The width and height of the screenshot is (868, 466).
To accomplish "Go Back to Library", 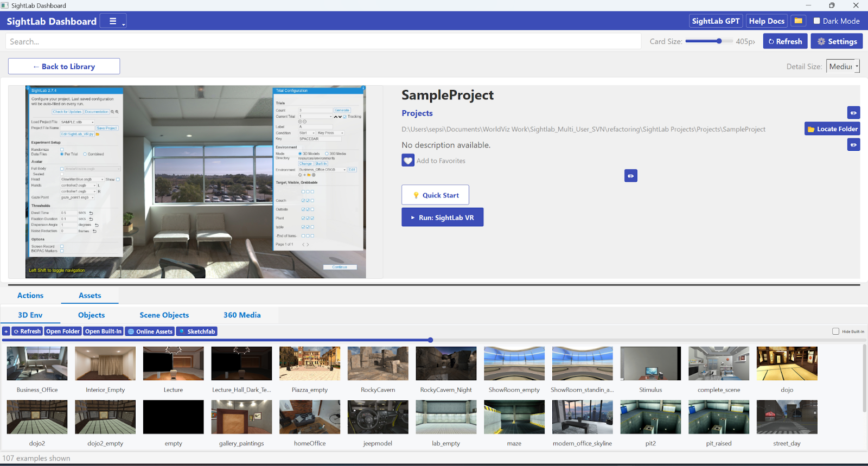I will click(64, 66).
